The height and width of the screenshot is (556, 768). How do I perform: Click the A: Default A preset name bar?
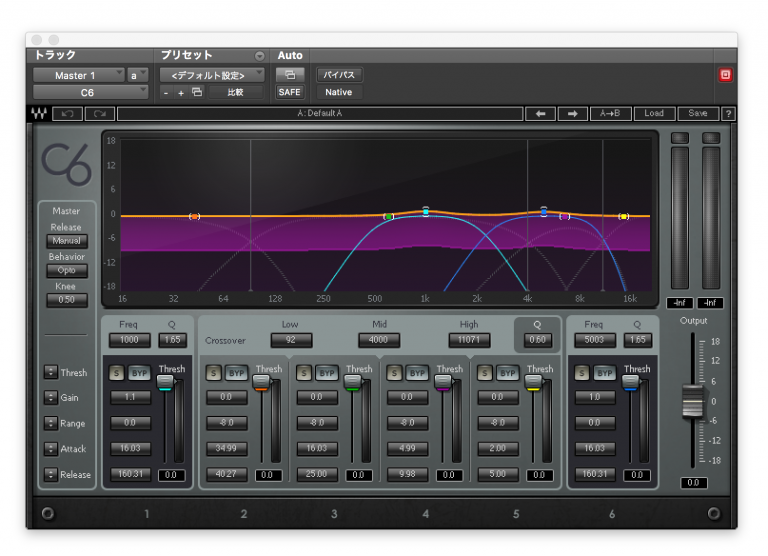click(x=320, y=114)
